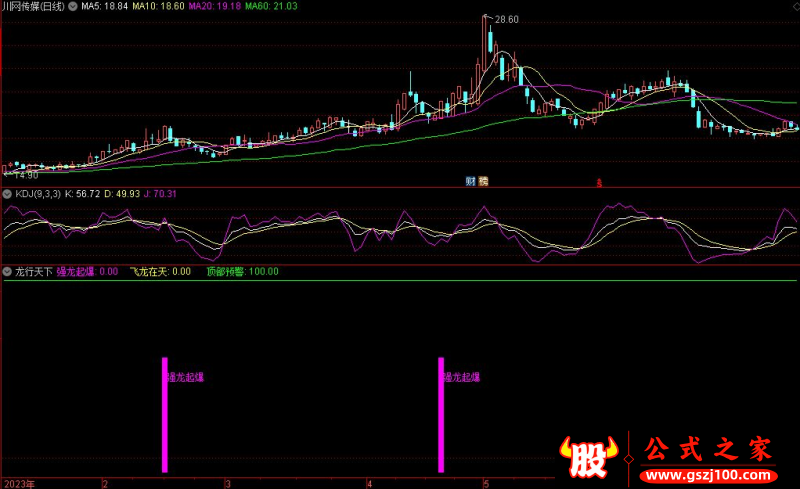The image size is (800, 489).
Task: Expand the 龙行天下 indicator dropdown arrow
Action: coord(8,271)
